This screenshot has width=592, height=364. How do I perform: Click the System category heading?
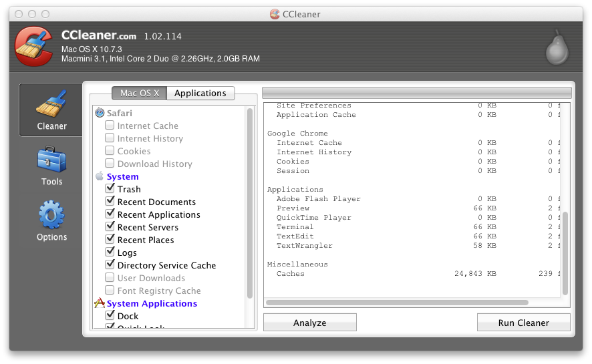(x=123, y=176)
